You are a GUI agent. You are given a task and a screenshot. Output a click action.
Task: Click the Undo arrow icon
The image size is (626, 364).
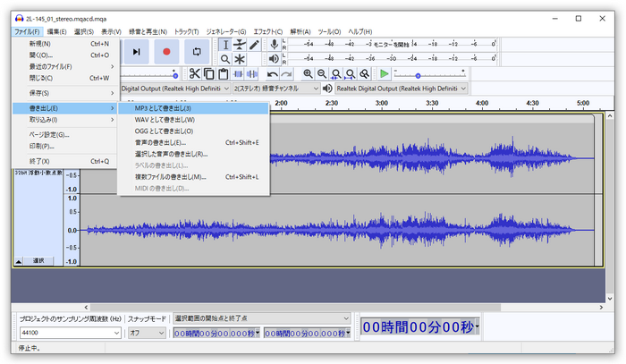273,74
